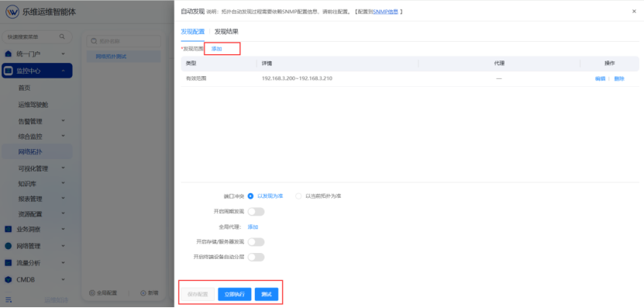Click the search magnifier in 快速搜索菜单 box
The height and width of the screenshot is (308, 644).
pos(62,36)
